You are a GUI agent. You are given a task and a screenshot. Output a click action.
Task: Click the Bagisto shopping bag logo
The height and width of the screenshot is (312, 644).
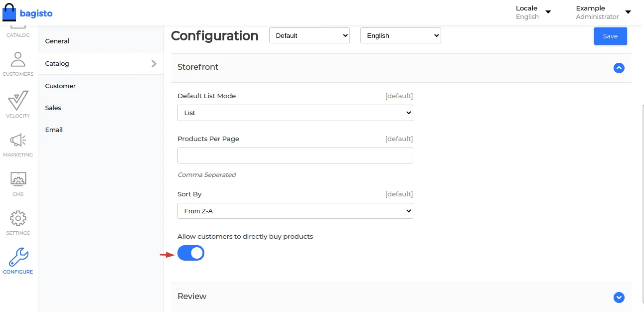[10, 13]
